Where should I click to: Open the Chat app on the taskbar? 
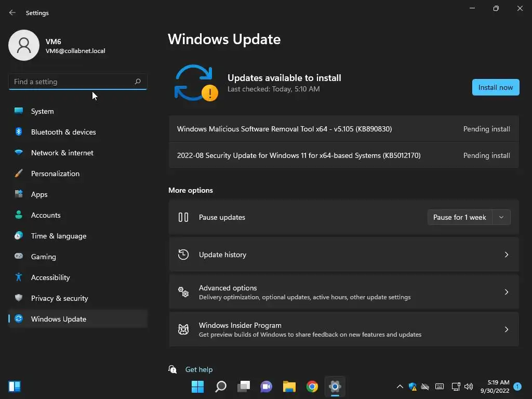[267, 387]
